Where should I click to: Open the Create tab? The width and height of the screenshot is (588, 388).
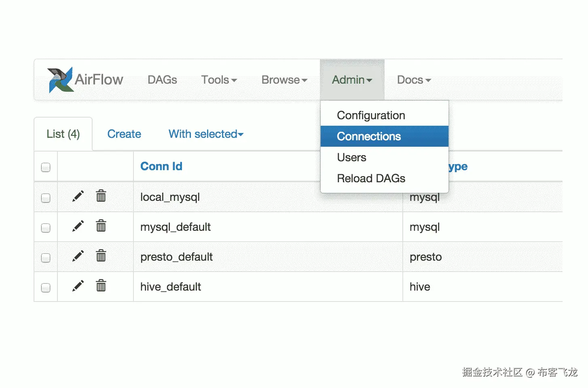tap(124, 134)
